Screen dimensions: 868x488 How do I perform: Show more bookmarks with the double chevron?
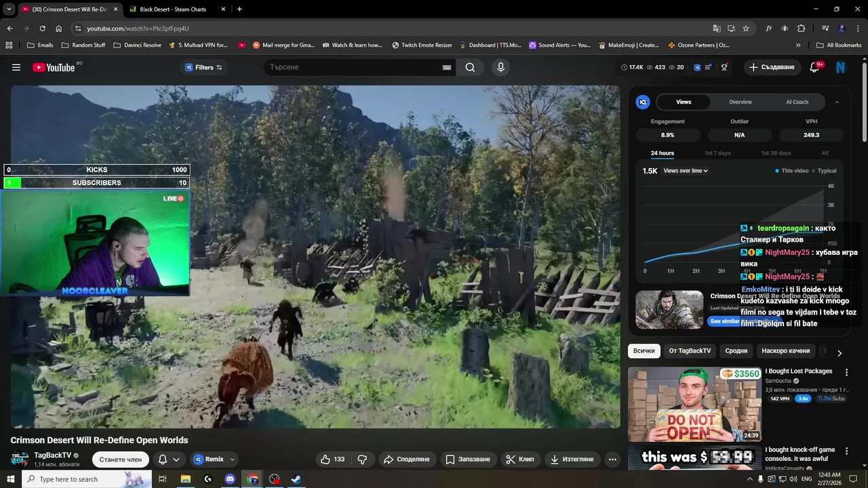[798, 45]
